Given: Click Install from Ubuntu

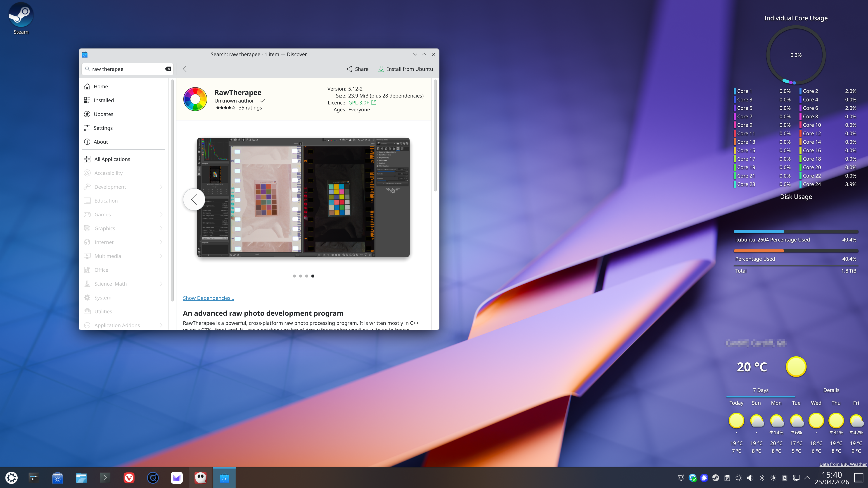Looking at the screenshot, I should point(406,69).
